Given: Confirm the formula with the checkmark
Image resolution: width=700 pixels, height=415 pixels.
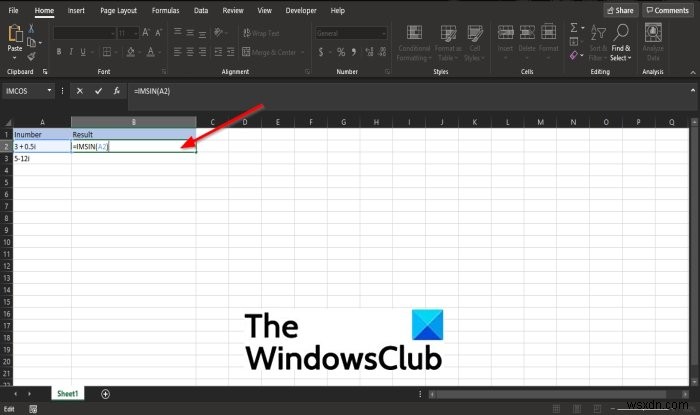Looking at the screenshot, I should coord(98,91).
